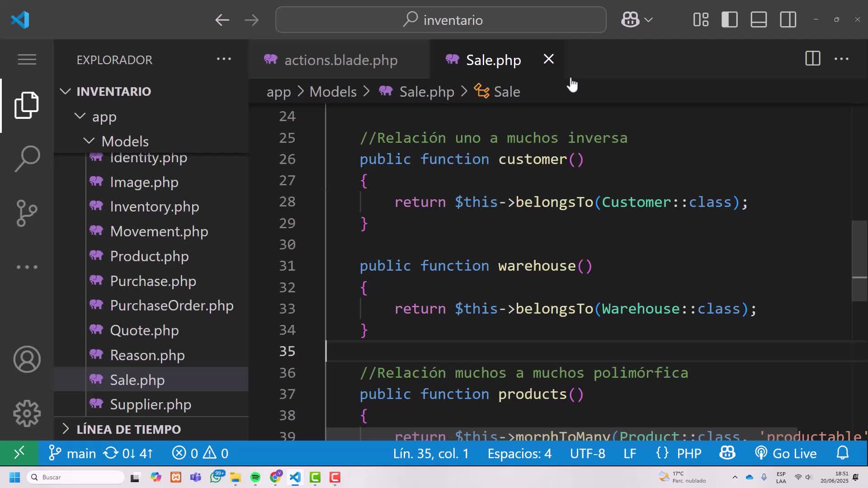The width and height of the screenshot is (868, 488).
Task: Click the editor vertical scrollbar
Action: pos(859,261)
